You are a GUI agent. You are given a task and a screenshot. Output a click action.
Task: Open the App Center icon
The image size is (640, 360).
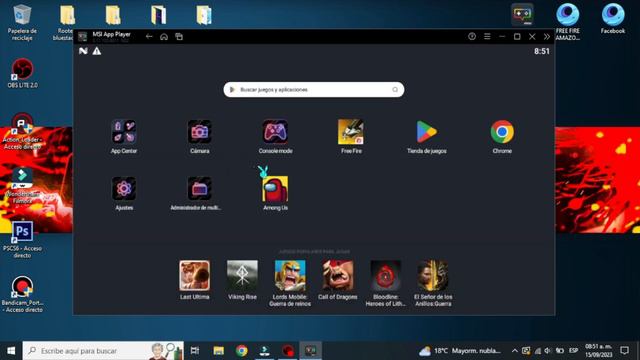(124, 132)
